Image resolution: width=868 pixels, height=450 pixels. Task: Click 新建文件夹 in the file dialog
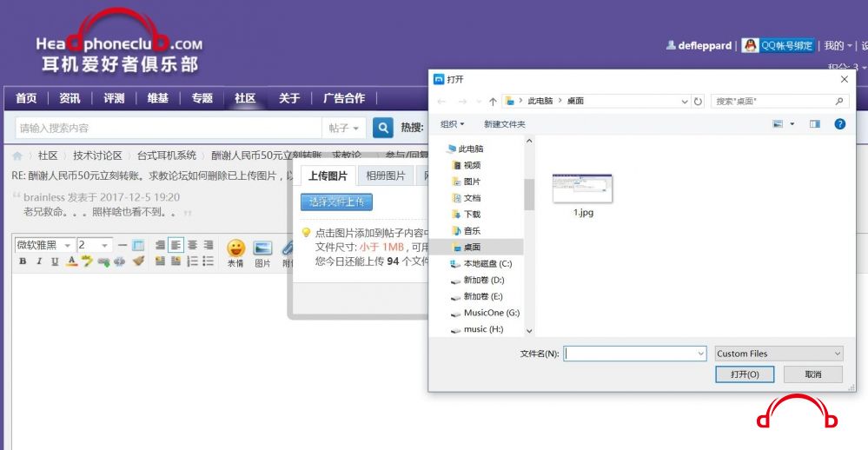click(x=504, y=124)
